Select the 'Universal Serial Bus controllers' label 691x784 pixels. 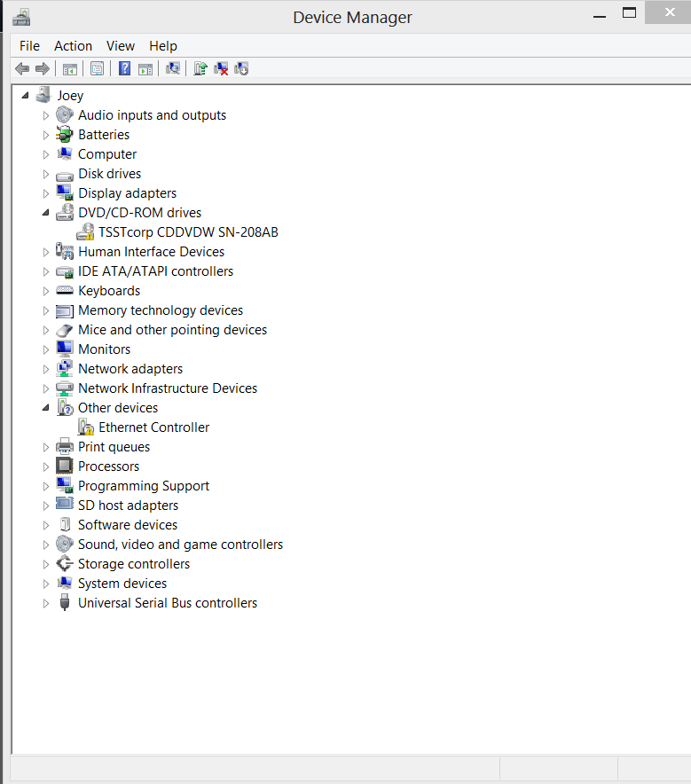(168, 602)
